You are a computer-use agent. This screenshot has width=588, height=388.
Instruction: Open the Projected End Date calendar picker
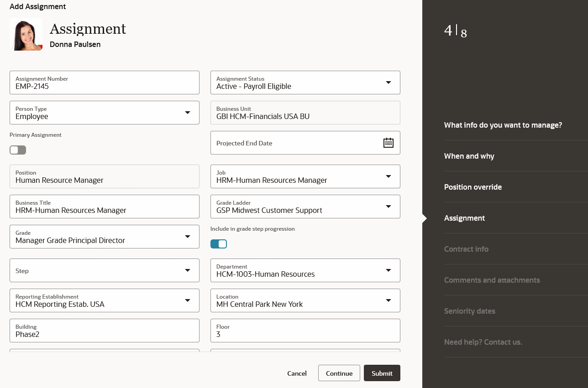388,143
